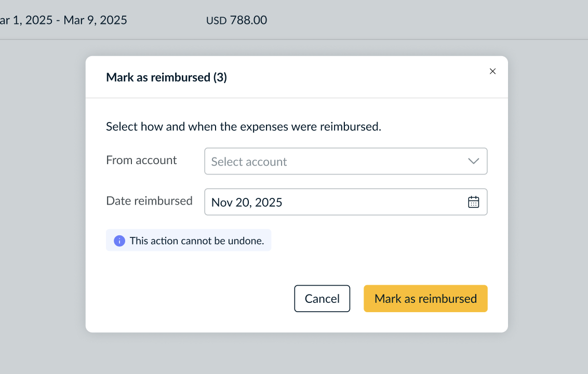Screen dimensions: 588x374
Task: Click 'Mar 9, 2025' end date text
Action: pos(95,20)
